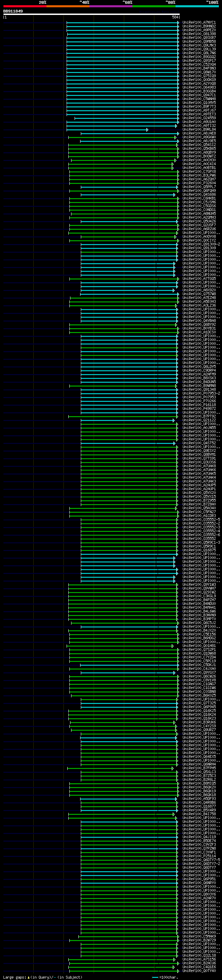This screenshot has height=980, width=222.
Task: Click the UniRef100_Q0CIY2 hit label
Action: click(x=199, y=240)
